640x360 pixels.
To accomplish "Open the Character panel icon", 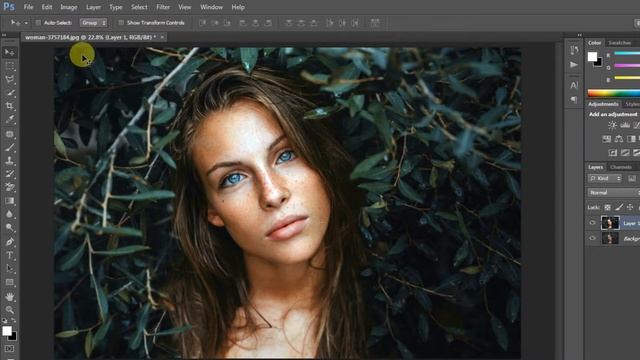I will pyautogui.click(x=574, y=85).
